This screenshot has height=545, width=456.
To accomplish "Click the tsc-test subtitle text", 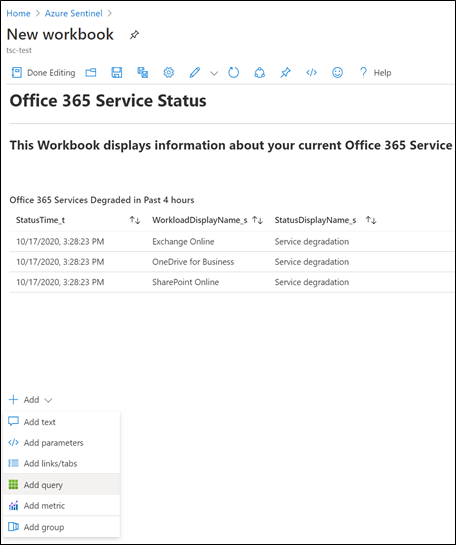I will pyautogui.click(x=19, y=50).
